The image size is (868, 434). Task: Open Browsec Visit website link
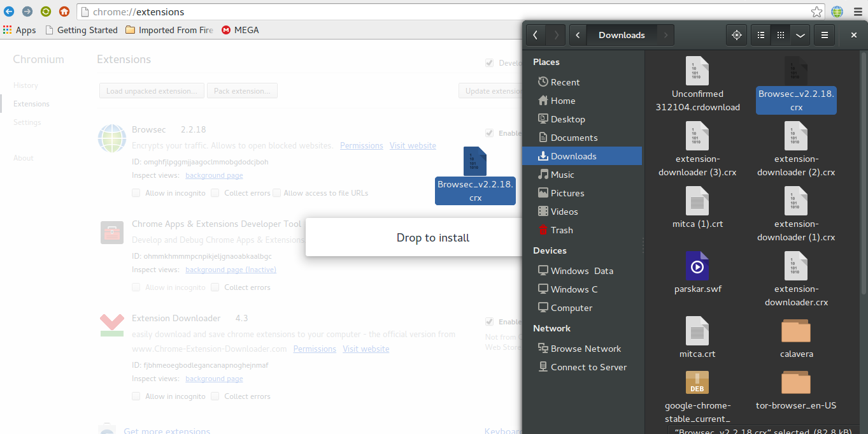click(413, 145)
